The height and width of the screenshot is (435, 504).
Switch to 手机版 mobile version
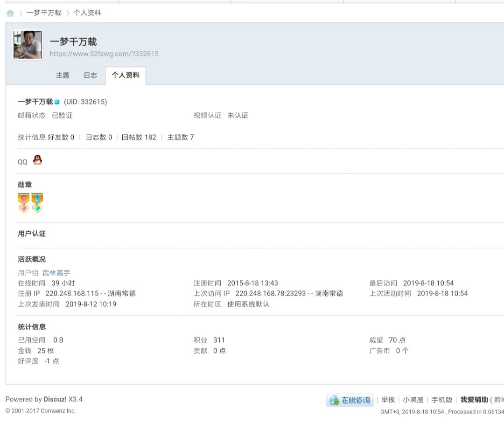pyautogui.click(x=441, y=400)
